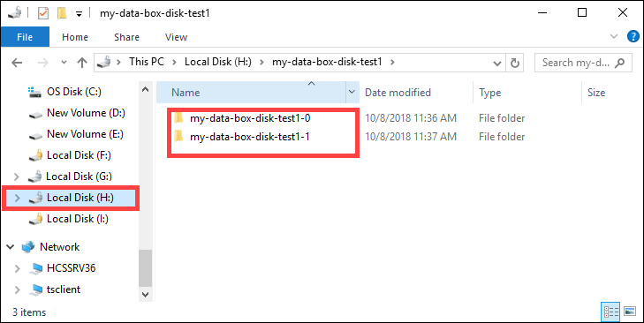Click the New Folder icon in quick access toolbar
The height and width of the screenshot is (323, 644).
(62, 13)
